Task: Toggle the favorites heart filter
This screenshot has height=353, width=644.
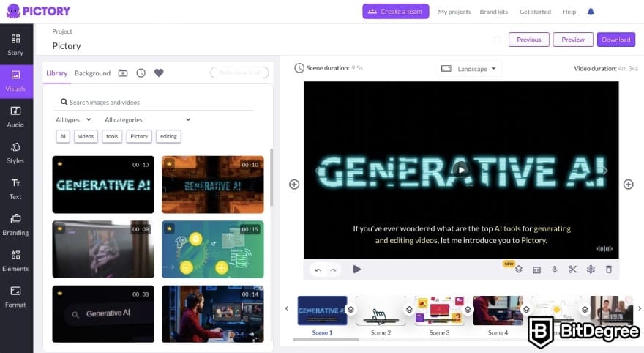Action: coord(159,73)
